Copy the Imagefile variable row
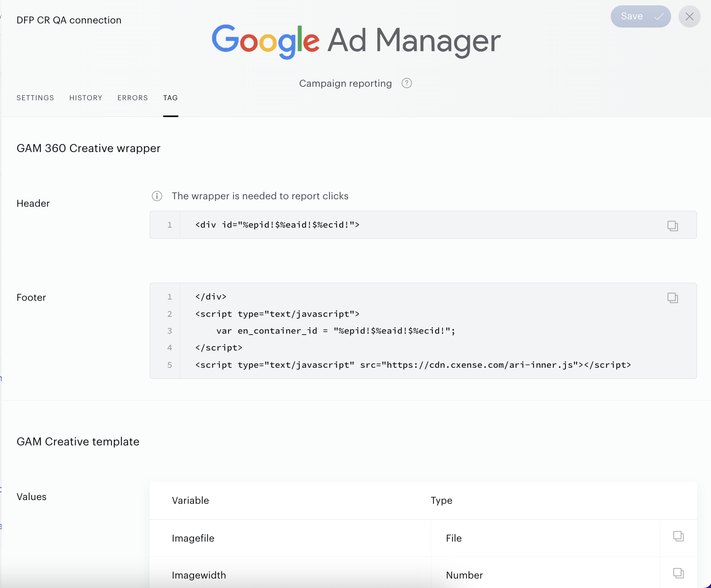Screen dimensions: 711x588 (678, 536)
